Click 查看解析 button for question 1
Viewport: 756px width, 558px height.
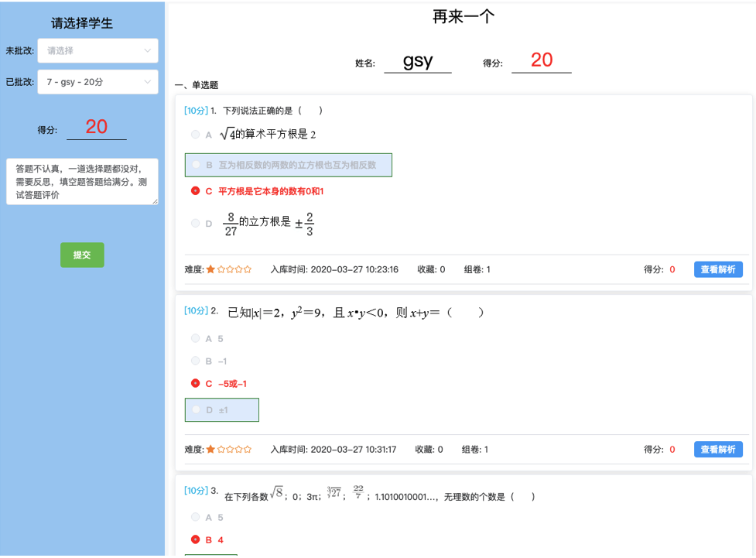click(718, 269)
